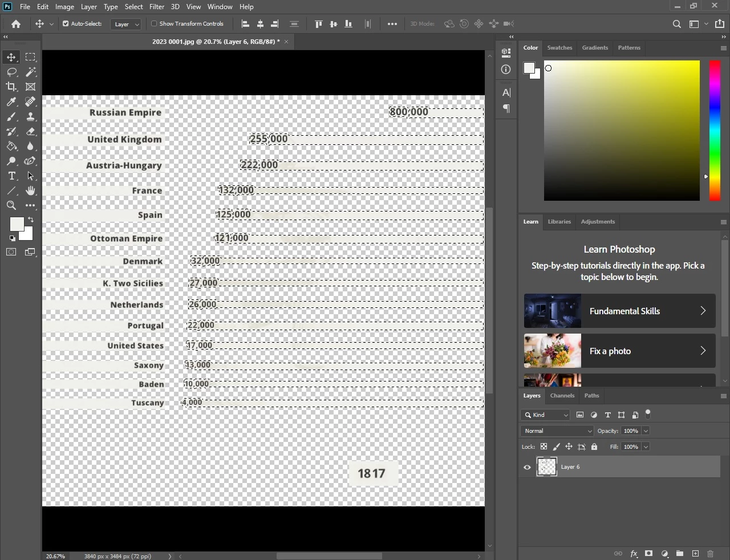Select the Brush tool
Image resolution: width=730 pixels, height=560 pixels.
click(11, 116)
